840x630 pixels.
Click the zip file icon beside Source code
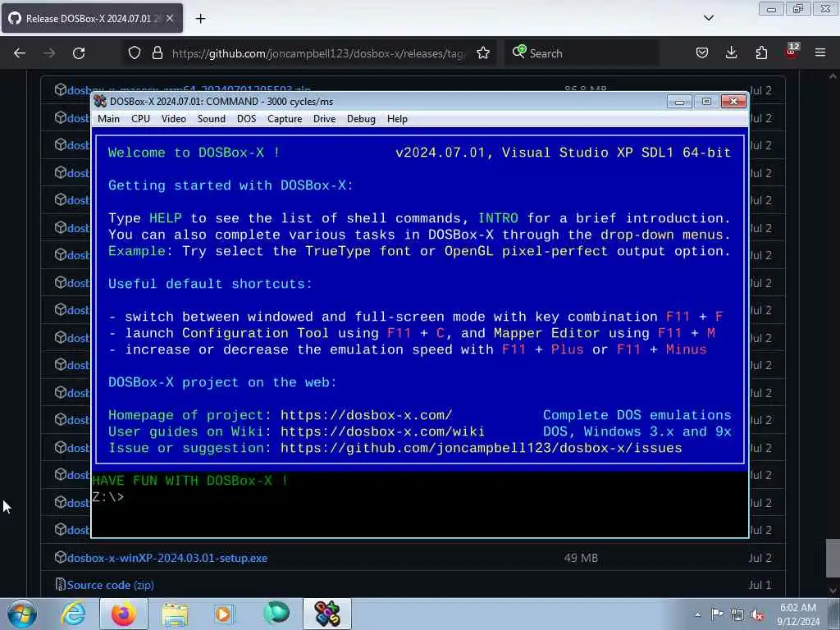click(61, 584)
